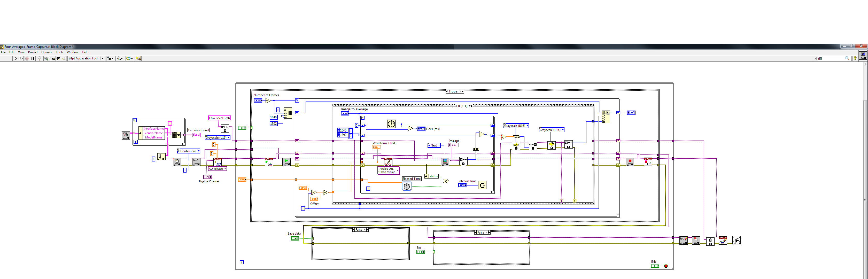Open the AO Voltage selector
Image resolution: width=868 pixels, height=279 pixels.
tap(217, 169)
